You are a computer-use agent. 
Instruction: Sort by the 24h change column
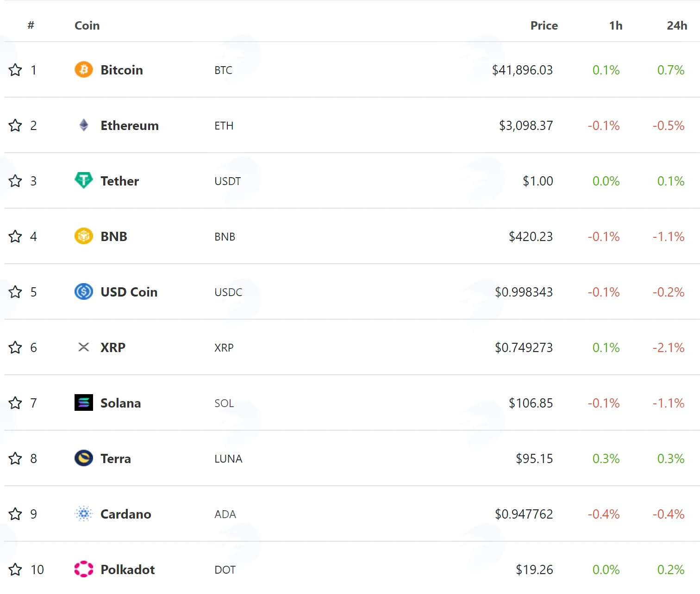pos(677,25)
